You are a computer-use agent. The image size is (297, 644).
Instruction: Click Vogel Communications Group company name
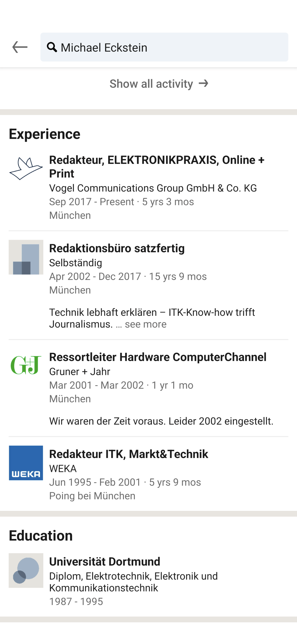(x=153, y=188)
